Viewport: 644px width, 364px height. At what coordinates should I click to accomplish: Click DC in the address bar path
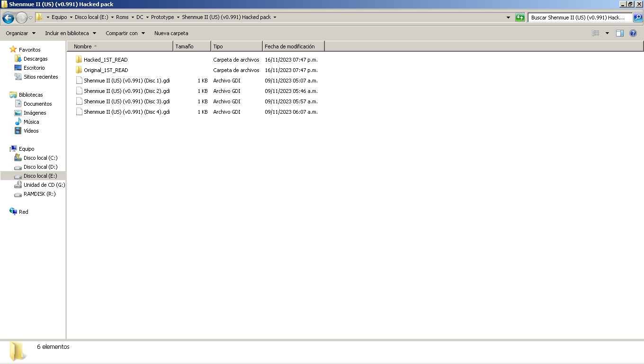[x=140, y=17]
